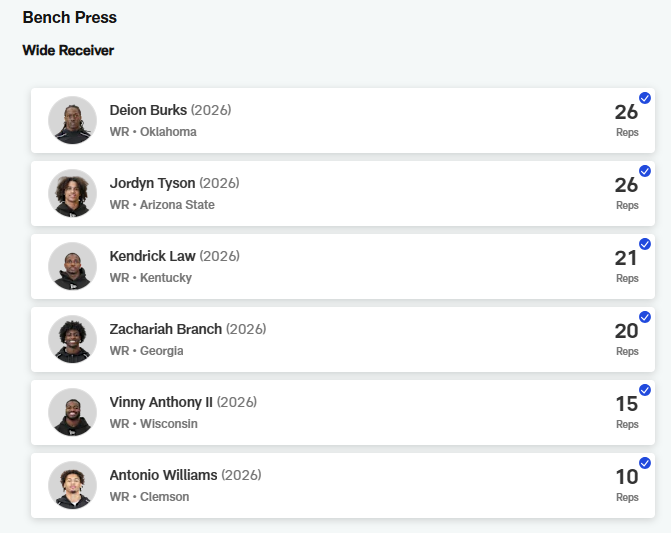This screenshot has height=533, width=671.
Task: Click the verified checkmark badge on Zachariah Branch's card
Action: [645, 317]
